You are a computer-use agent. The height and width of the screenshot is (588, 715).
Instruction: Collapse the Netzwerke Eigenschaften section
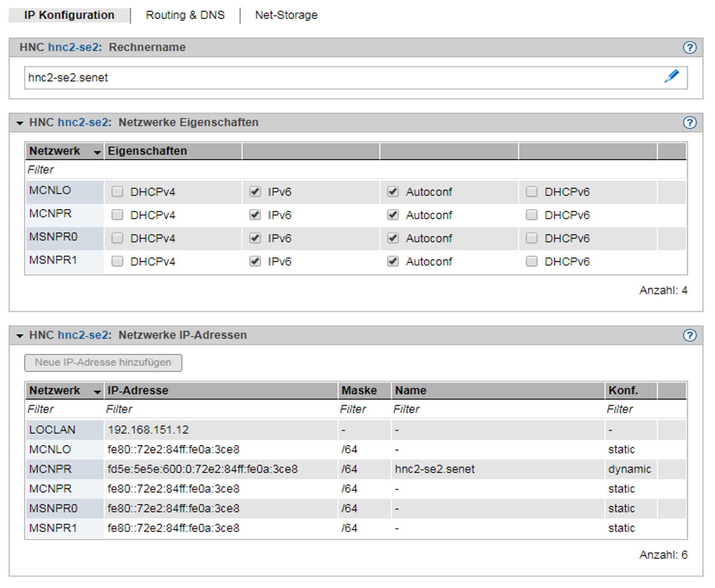(x=20, y=123)
